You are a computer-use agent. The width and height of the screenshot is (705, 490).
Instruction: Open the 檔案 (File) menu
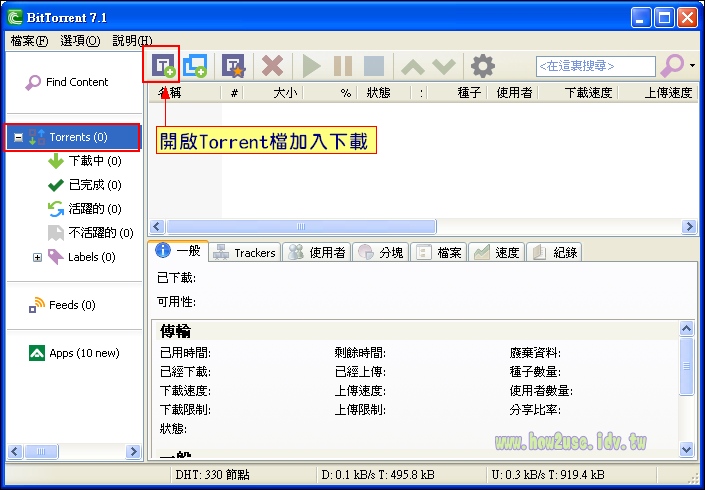(x=29, y=41)
